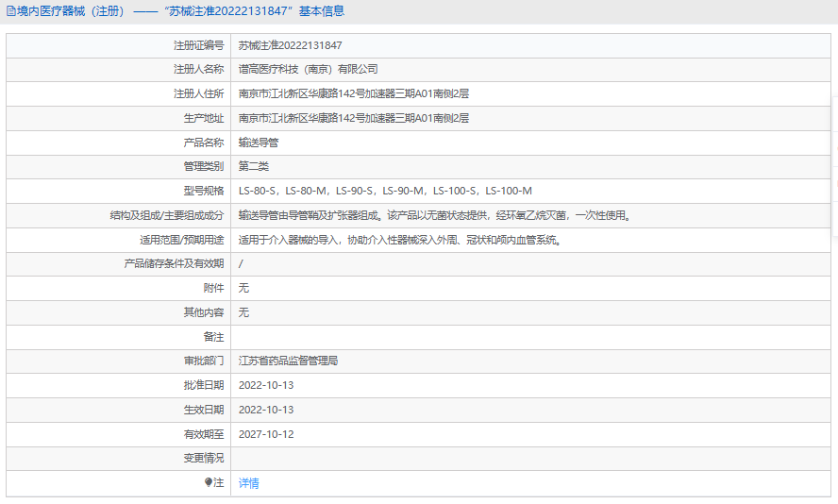Click the 有效期至 label
Viewport: 838px width, 504px height.
click(204, 434)
